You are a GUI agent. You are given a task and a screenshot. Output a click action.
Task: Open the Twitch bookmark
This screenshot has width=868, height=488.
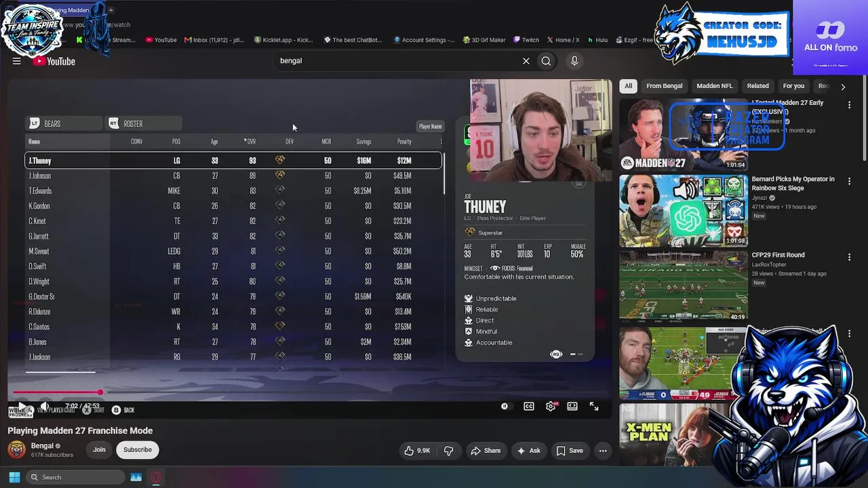(x=526, y=40)
